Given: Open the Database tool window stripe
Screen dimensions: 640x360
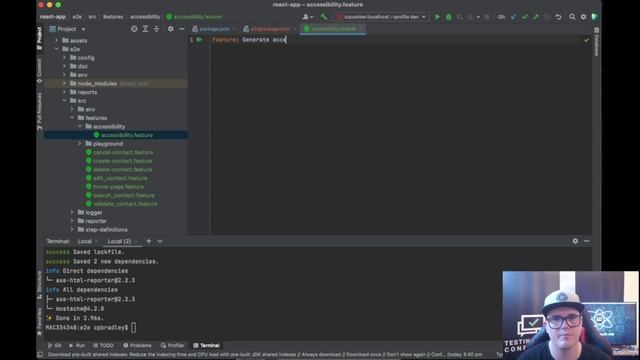Looking at the screenshot, I should tap(596, 42).
